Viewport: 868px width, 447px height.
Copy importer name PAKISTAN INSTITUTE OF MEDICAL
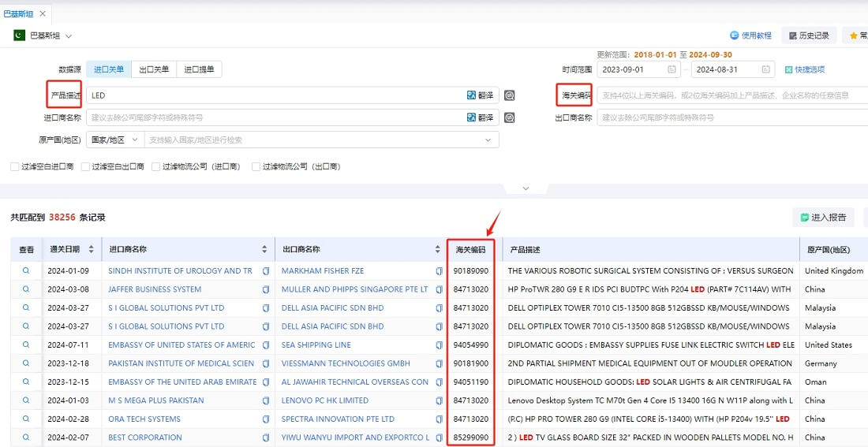pos(266,363)
